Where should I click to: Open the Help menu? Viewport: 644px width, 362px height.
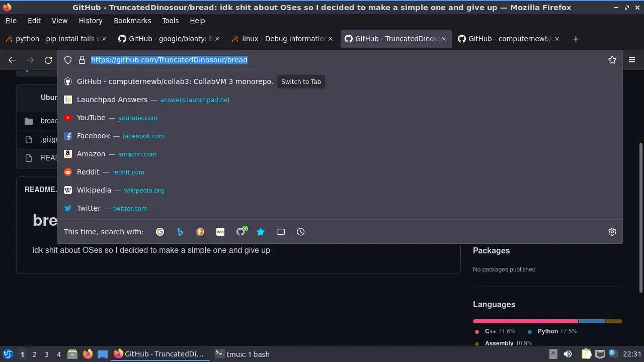pos(197,21)
